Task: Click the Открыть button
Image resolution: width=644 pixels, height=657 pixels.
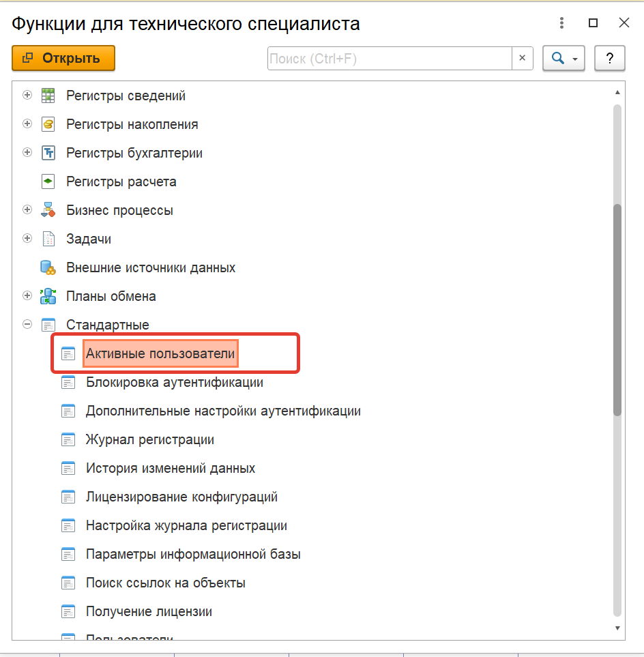Action: [63, 58]
